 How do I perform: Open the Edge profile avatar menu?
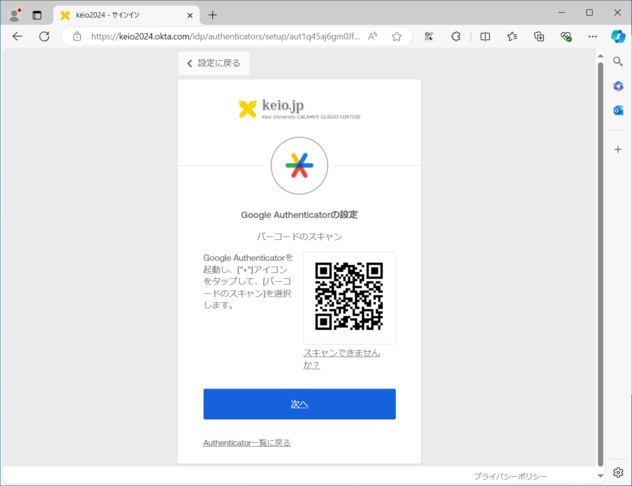[14, 14]
